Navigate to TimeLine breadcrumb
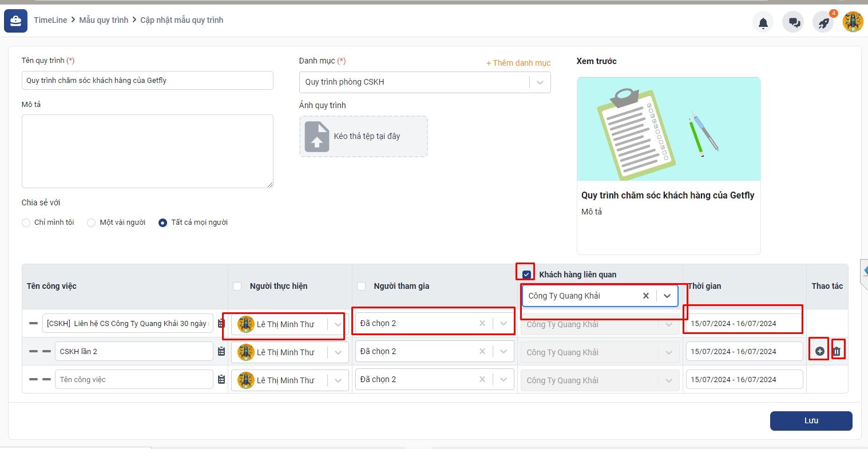 tap(50, 20)
